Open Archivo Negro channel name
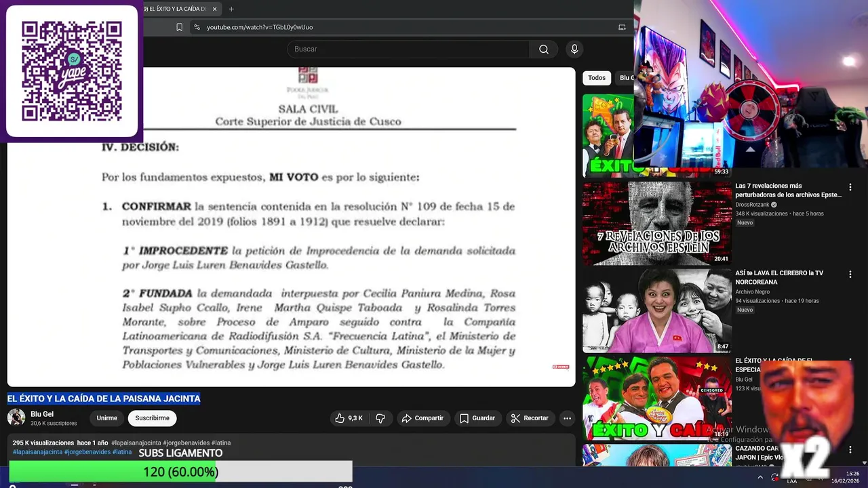Viewport: 868px width, 488px height. point(753,291)
